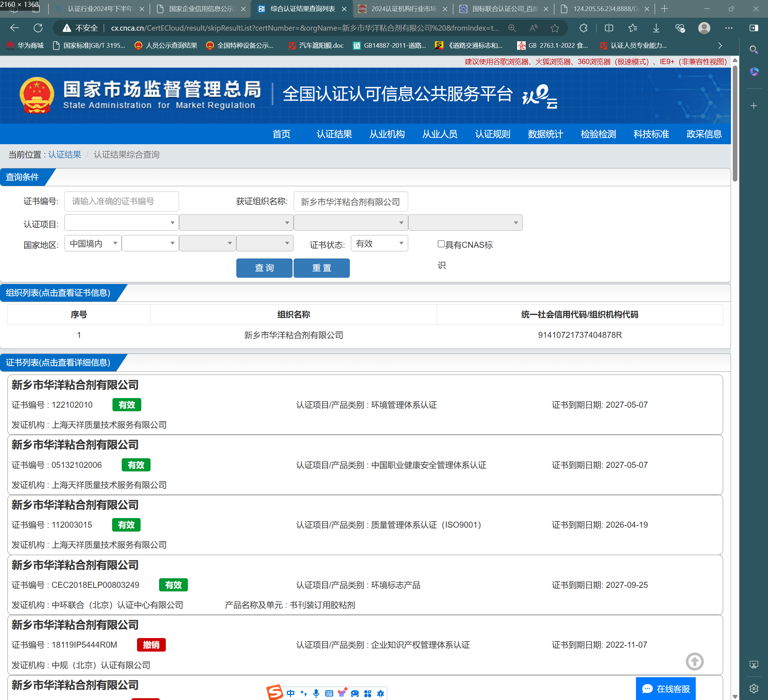This screenshot has width=768, height=700.
Task: Open 从业人员 nav menu item
Action: 440,134
